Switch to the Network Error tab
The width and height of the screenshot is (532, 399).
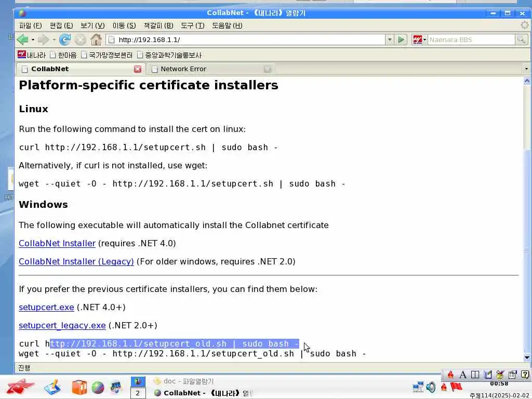tap(210, 69)
